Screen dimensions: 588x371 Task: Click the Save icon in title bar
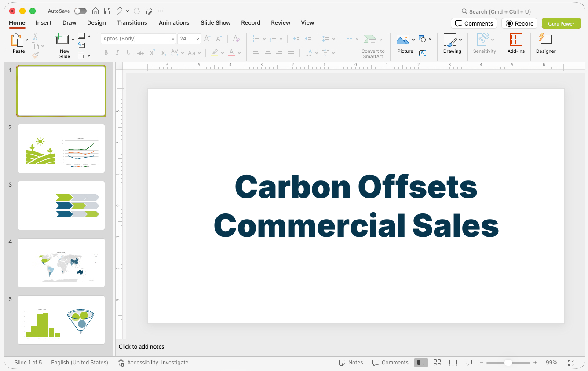pyautogui.click(x=107, y=11)
